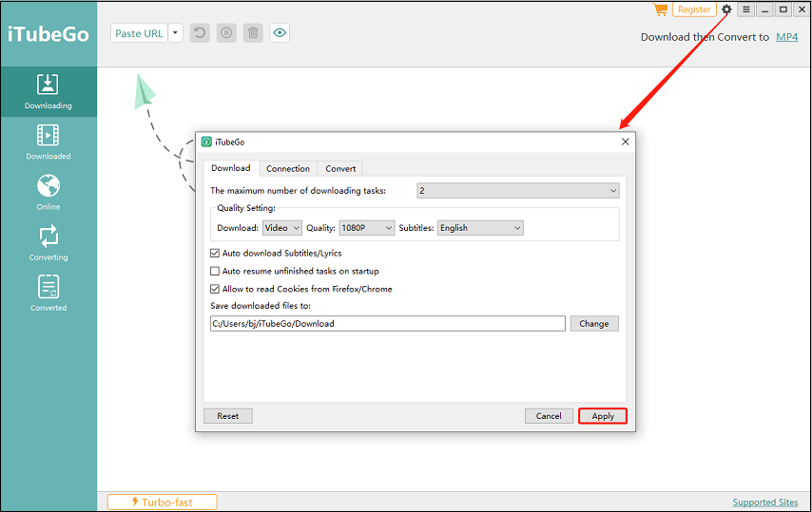Open the Downloading section in sidebar
The image size is (812, 512).
[x=48, y=91]
